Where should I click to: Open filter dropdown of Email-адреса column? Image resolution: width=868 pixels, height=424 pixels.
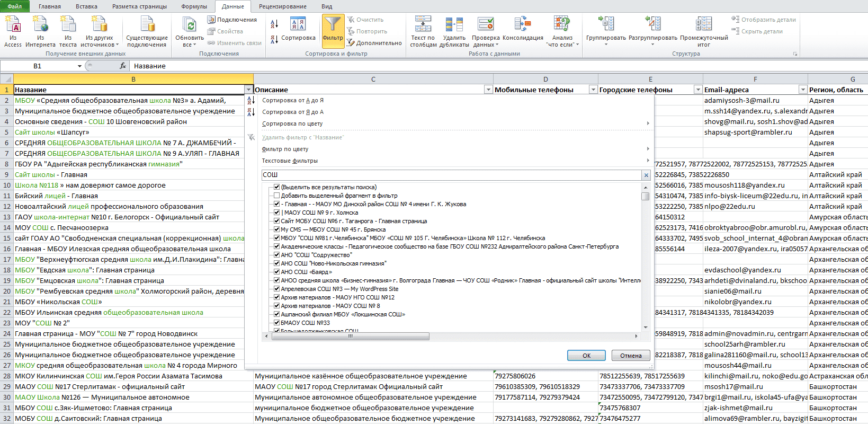point(803,90)
